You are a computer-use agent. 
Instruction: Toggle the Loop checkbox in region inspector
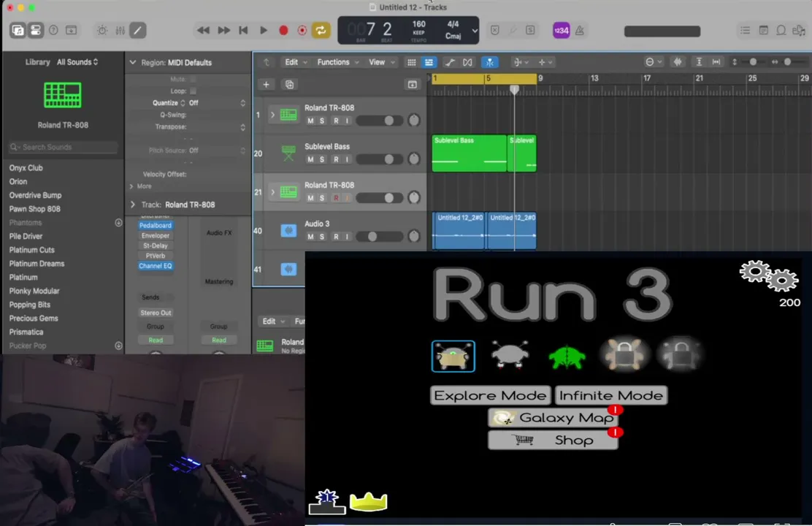click(194, 91)
